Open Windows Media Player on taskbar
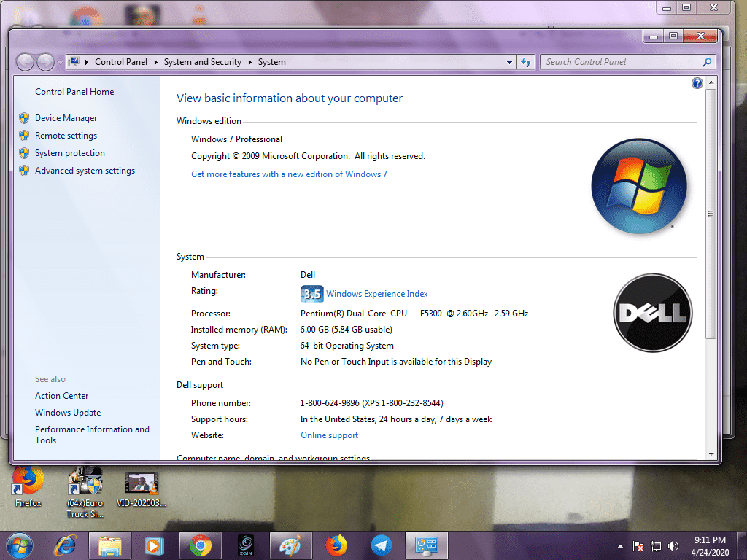 pyautogui.click(x=155, y=545)
